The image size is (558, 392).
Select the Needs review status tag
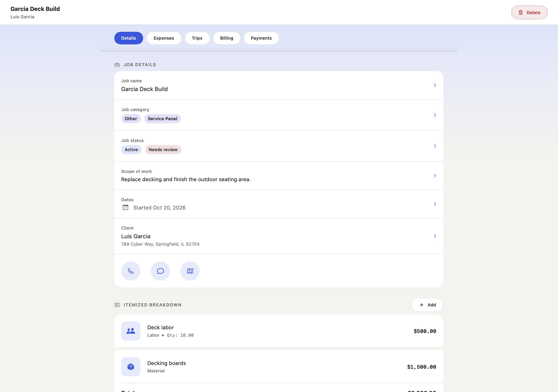point(163,150)
